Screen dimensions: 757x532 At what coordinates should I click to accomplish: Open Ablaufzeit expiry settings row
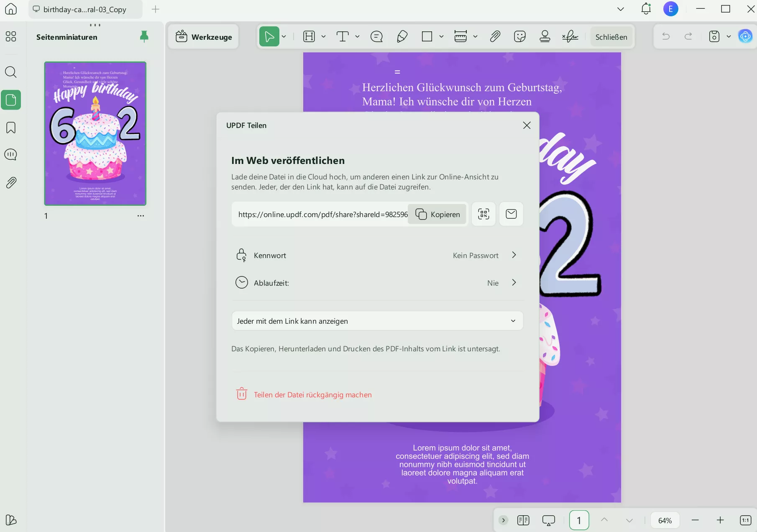377,283
